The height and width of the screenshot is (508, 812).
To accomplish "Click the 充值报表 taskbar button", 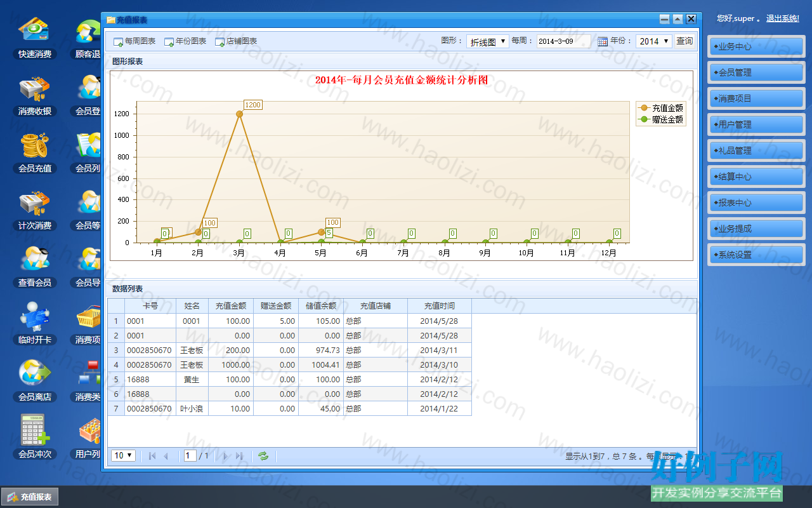I will coord(30,497).
